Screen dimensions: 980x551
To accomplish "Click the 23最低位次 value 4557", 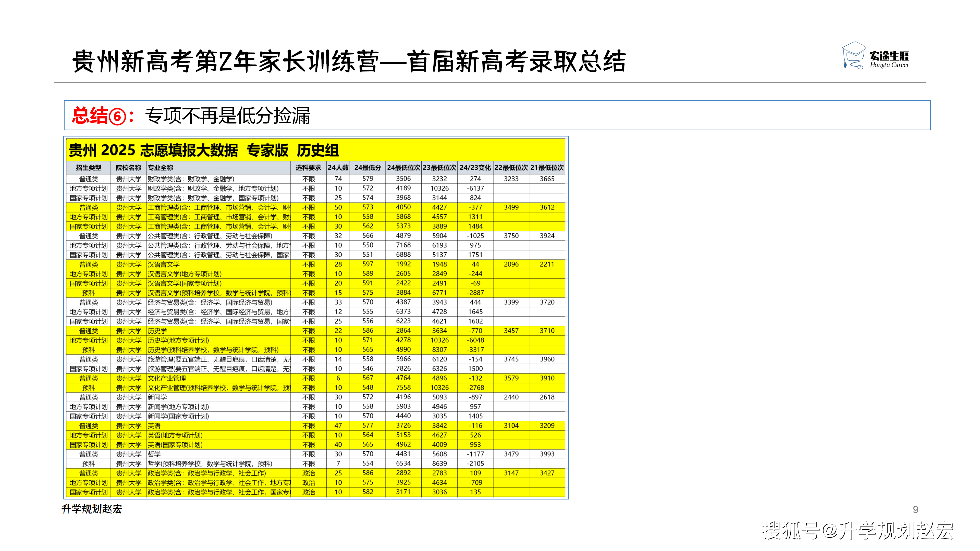I will [x=439, y=217].
